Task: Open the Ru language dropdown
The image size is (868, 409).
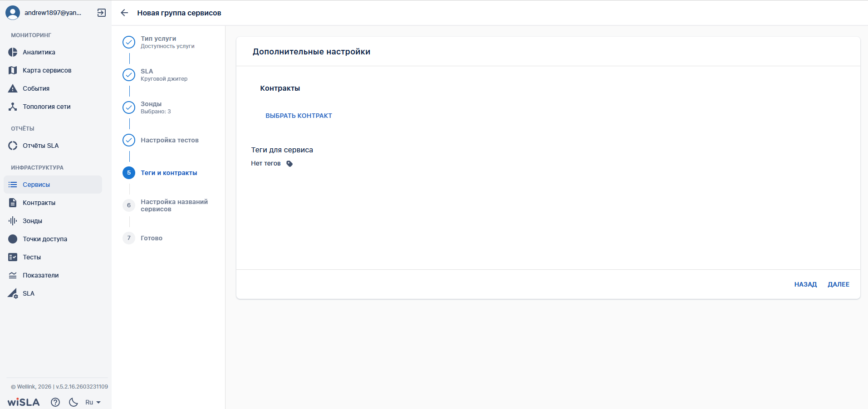Action: pyautogui.click(x=93, y=402)
